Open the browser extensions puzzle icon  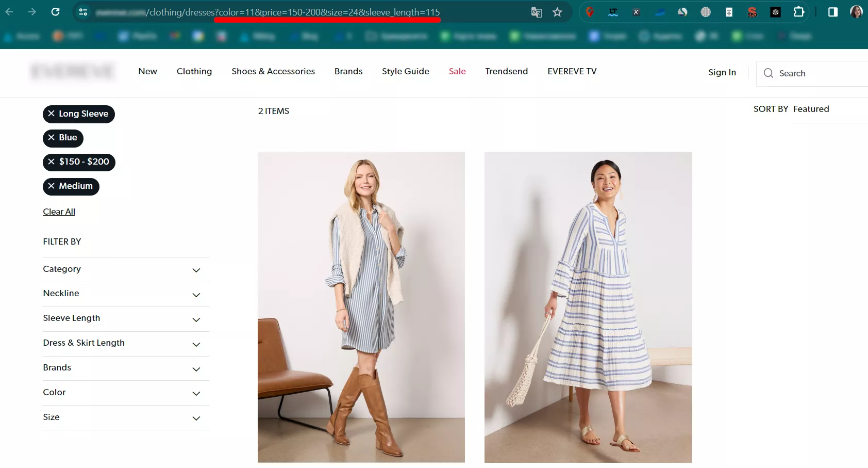click(x=798, y=12)
